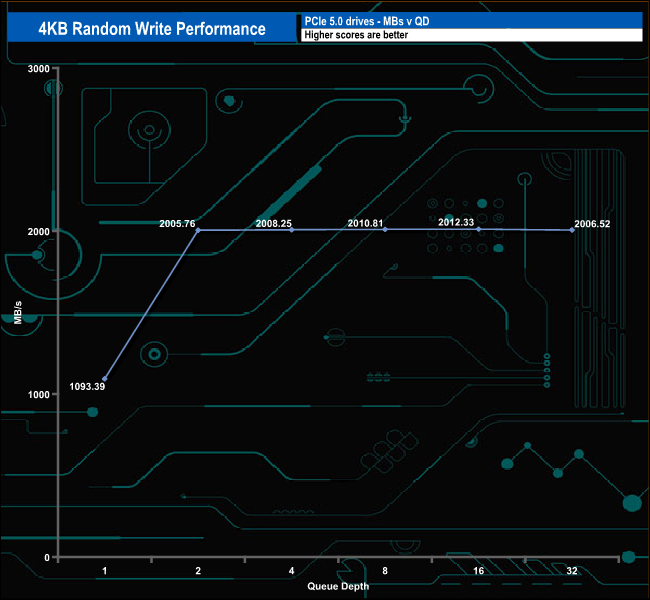Click the 8 label on the X axis
The image size is (650, 600).
[385, 571]
